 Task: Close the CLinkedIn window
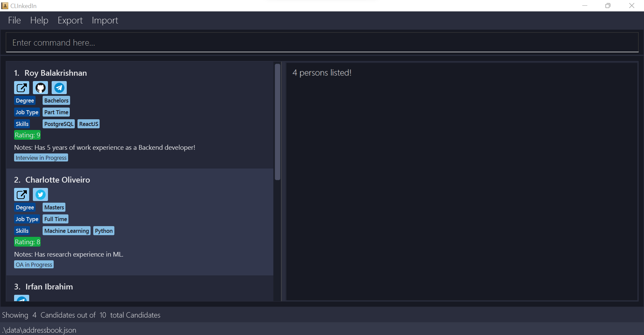click(x=632, y=6)
